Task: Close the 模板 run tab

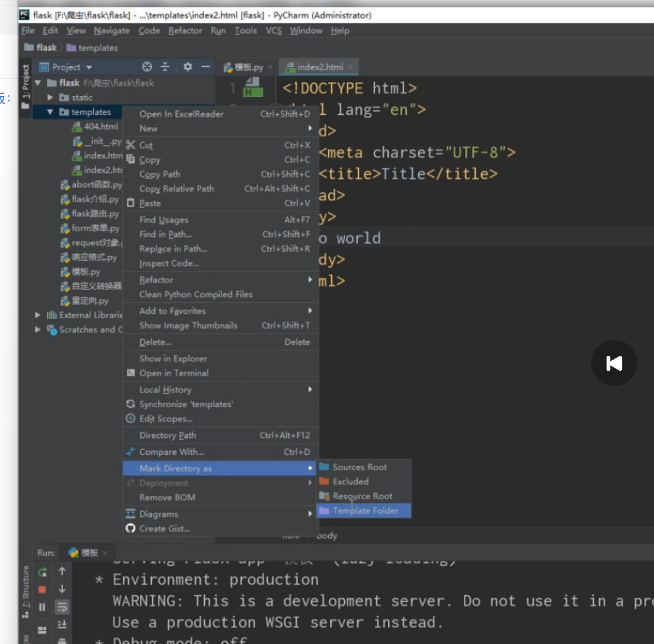Action: point(106,553)
